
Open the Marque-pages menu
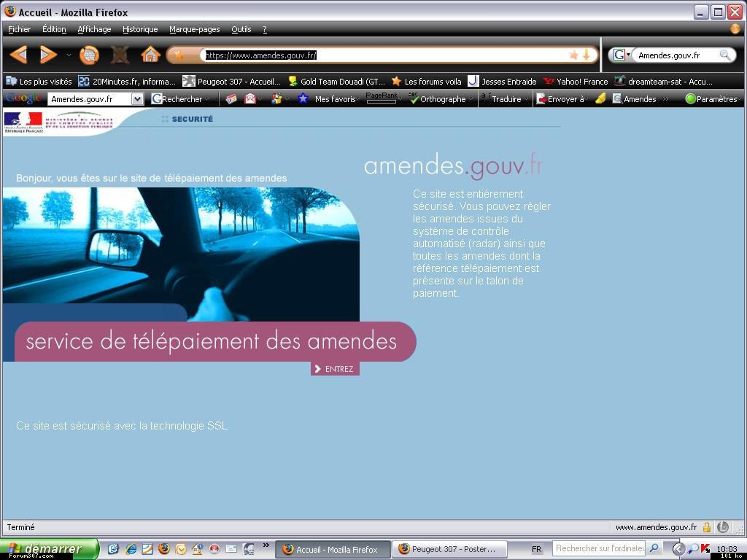[194, 29]
